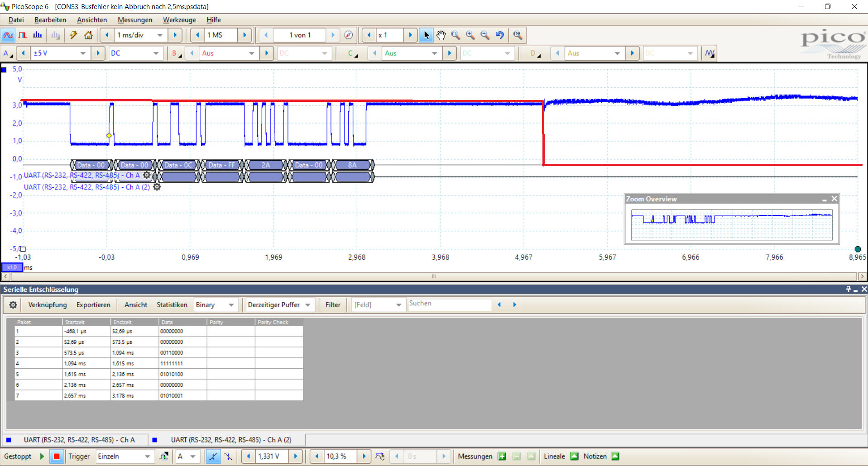
Task: Open the 1 MS samples field
Action: pos(220,35)
